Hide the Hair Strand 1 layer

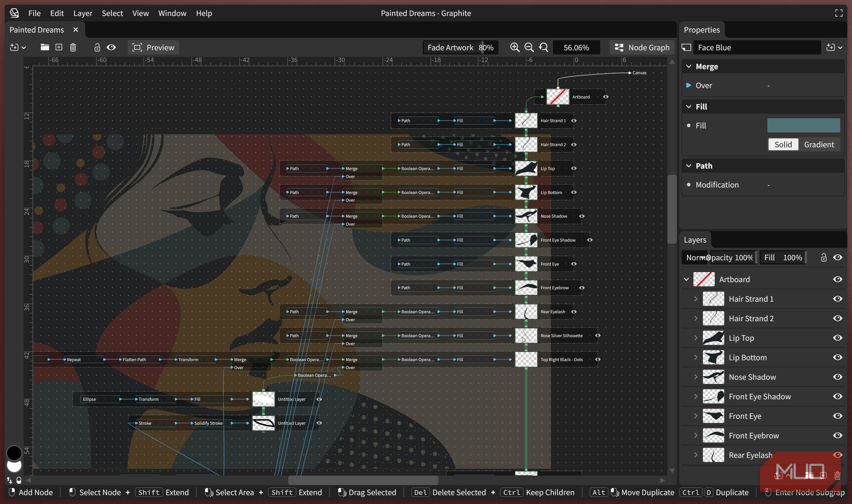point(838,299)
